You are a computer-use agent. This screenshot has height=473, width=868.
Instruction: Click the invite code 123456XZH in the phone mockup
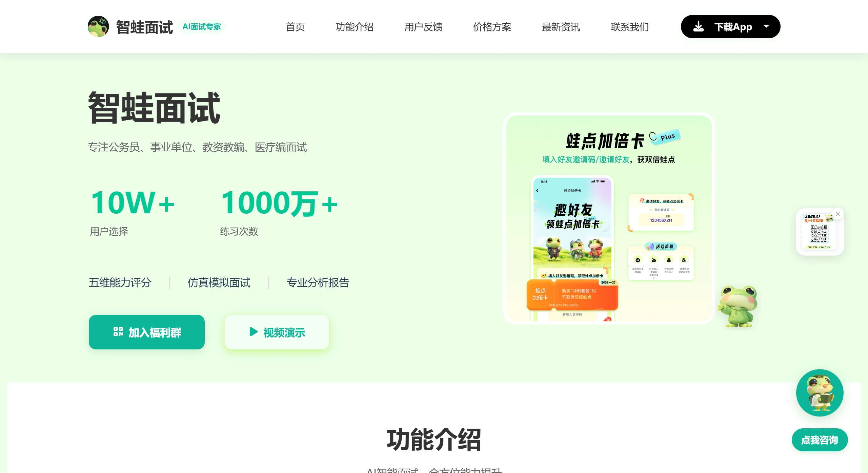tap(661, 220)
